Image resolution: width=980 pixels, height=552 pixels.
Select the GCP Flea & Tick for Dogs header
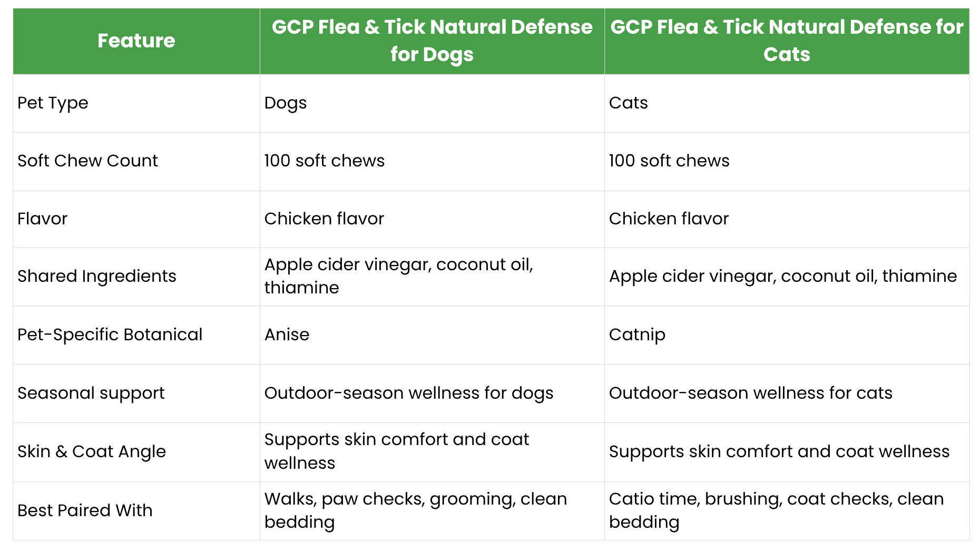[432, 41]
